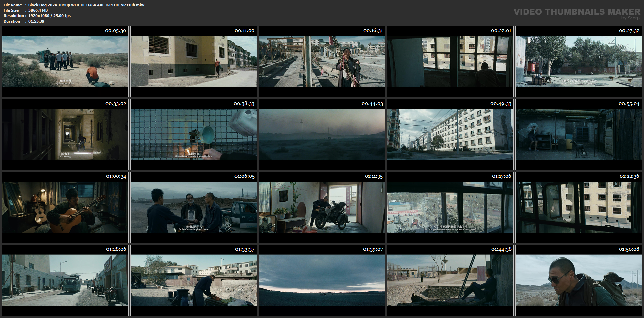
Task: Click the duration value 01:55:39
Action: point(36,21)
